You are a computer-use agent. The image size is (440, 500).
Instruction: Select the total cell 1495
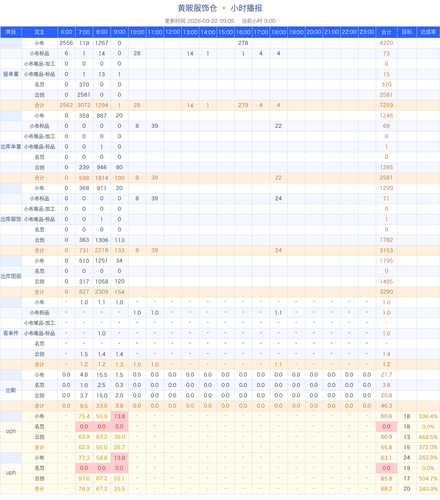(386, 282)
